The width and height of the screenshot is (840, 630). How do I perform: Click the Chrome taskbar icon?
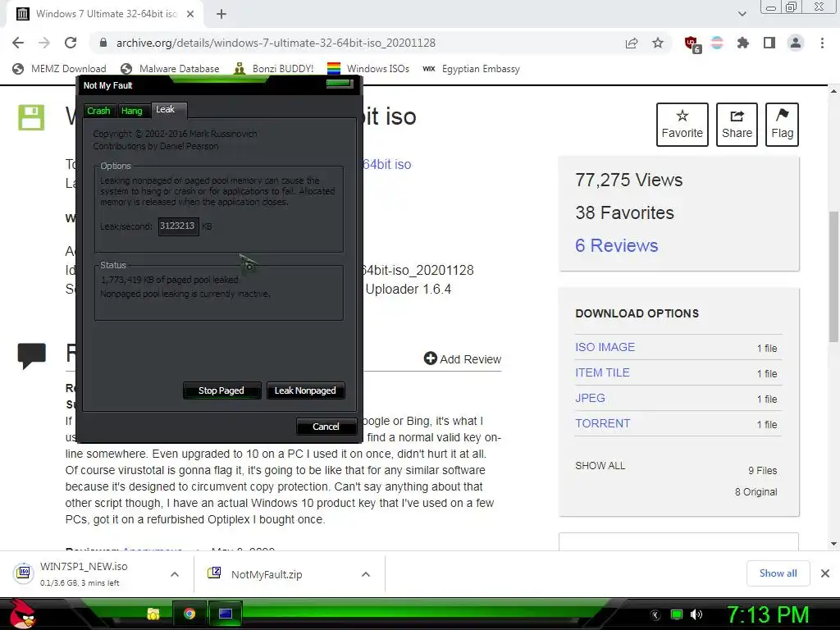(x=189, y=614)
